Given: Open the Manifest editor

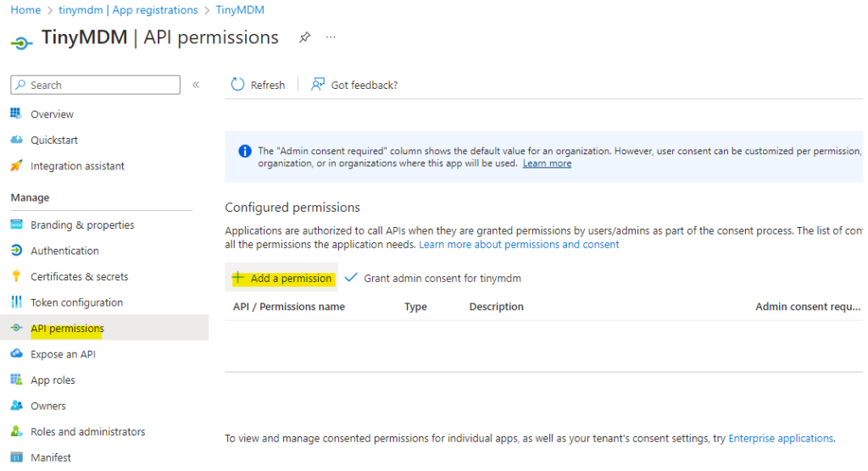Looking at the screenshot, I should (x=51, y=457).
